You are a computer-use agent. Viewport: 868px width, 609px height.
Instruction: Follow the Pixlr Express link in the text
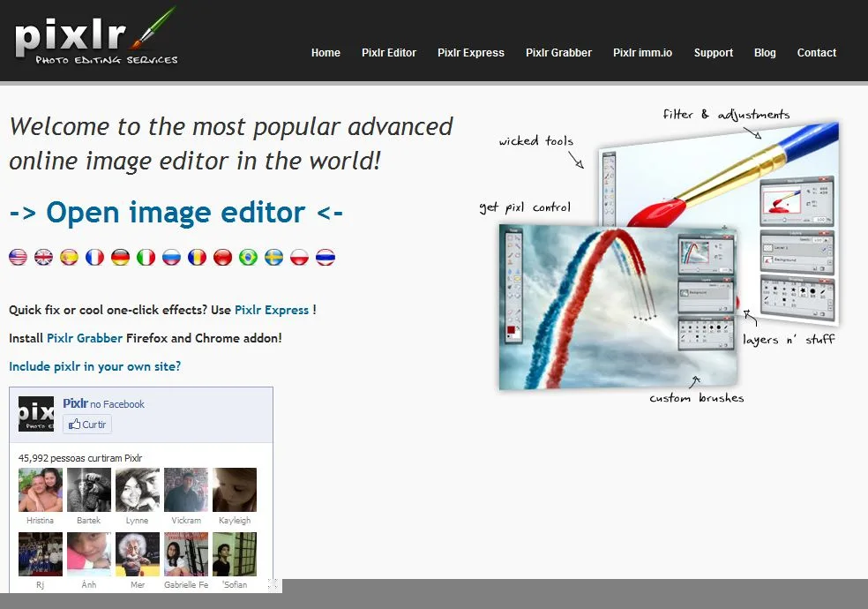coord(272,310)
